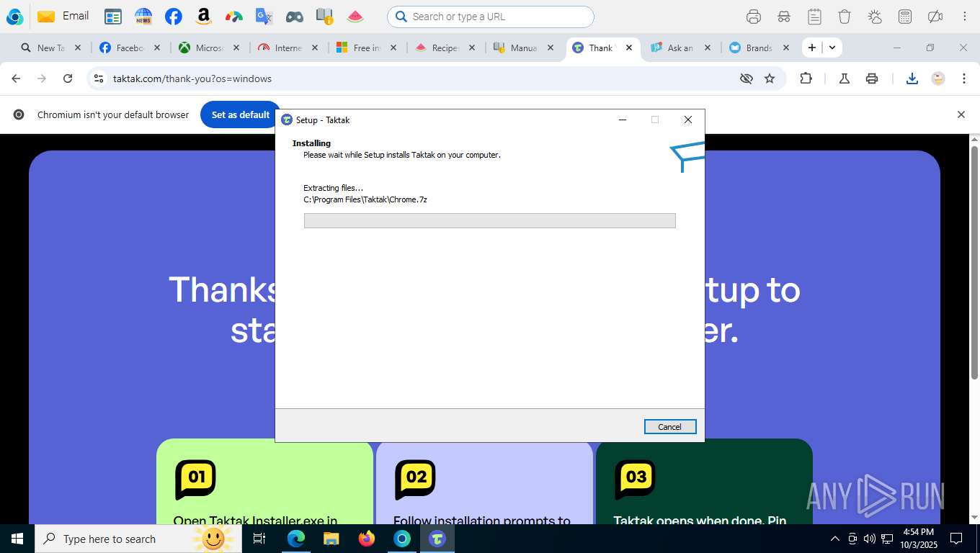Switch to the Microsoft Xbox tab

coord(209,48)
